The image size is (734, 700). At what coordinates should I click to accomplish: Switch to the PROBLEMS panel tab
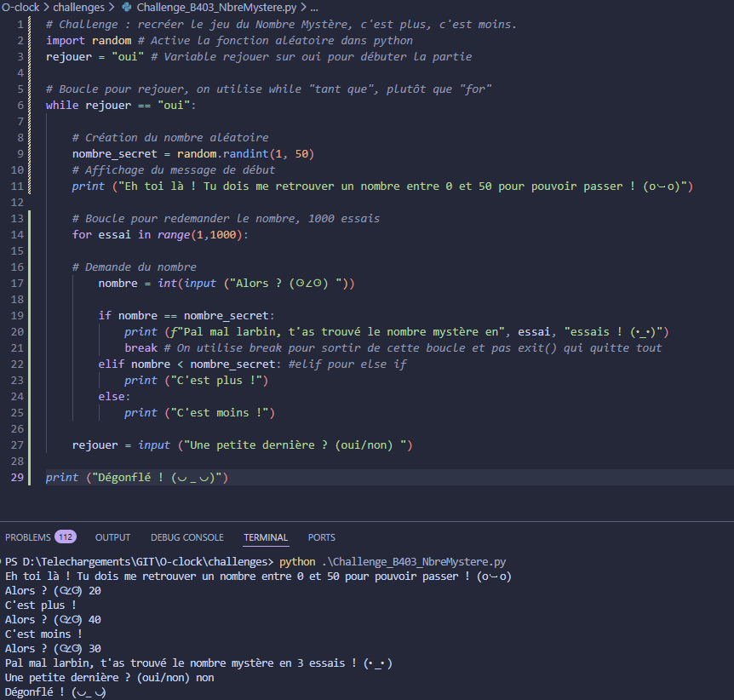click(27, 537)
